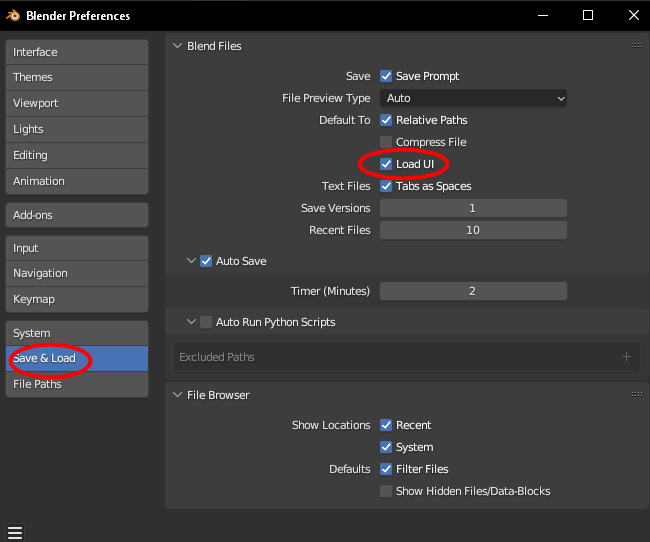Grab the Blend Files panel drag handle
Screen dimensions: 650x542
(x=637, y=46)
